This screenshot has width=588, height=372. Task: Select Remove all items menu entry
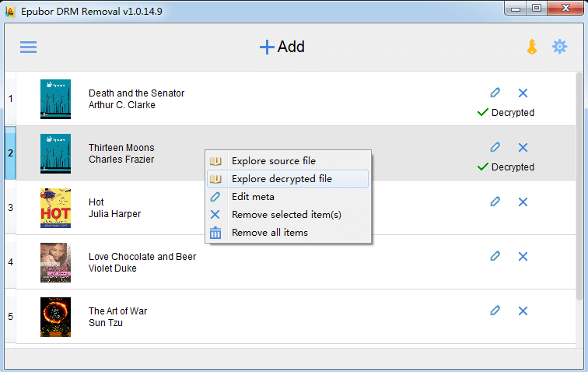click(288, 233)
